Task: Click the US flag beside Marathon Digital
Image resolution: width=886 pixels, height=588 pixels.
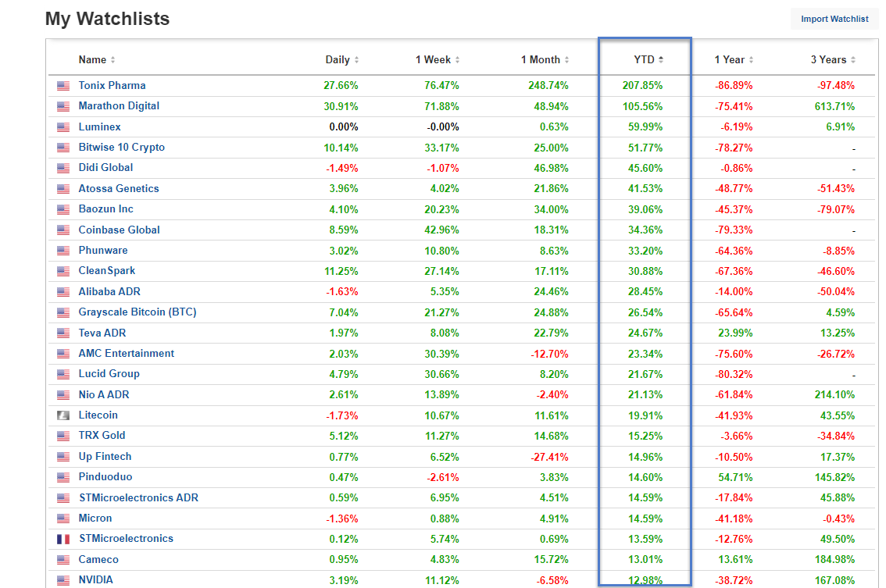Action: [x=63, y=106]
